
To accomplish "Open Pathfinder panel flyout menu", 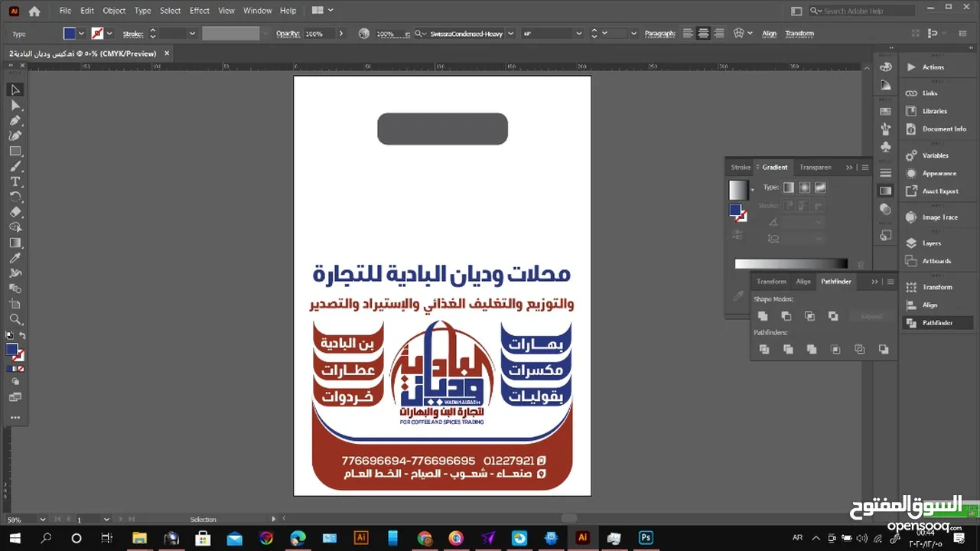I will tap(890, 282).
